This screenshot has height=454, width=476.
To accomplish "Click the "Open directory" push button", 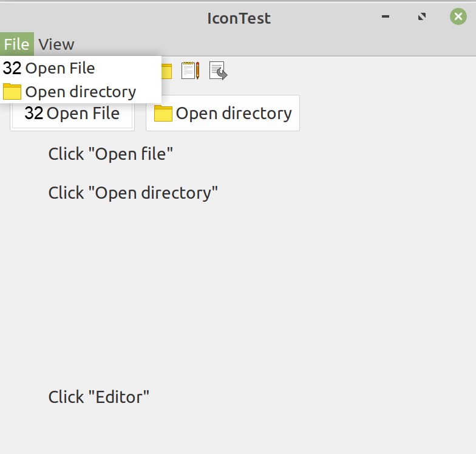I will click(x=223, y=113).
